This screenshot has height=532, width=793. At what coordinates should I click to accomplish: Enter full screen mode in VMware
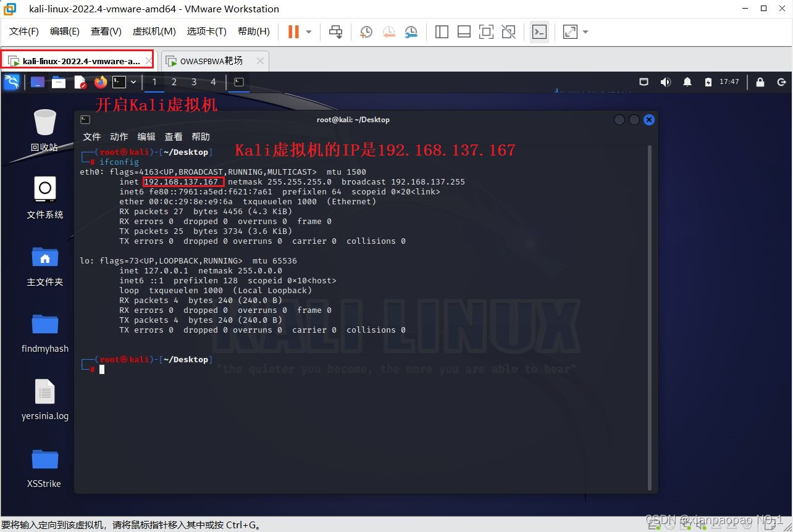point(486,31)
